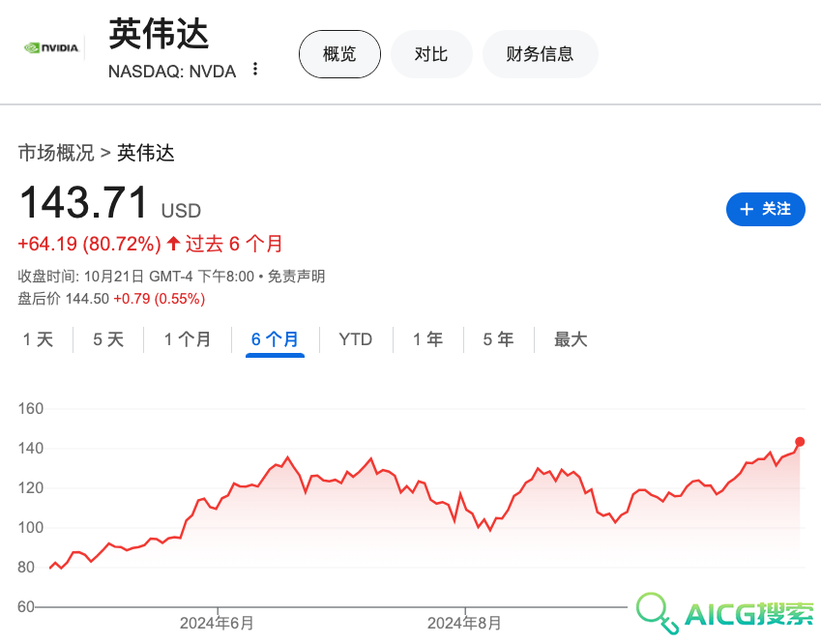Click the 关注 follow button
821x644 pixels.
(x=765, y=210)
